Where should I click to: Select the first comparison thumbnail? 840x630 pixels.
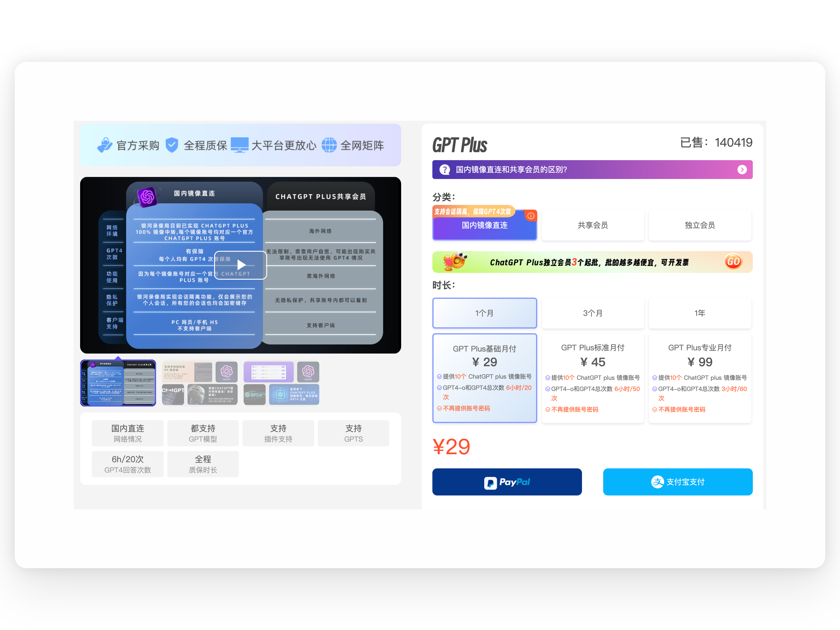click(x=118, y=383)
